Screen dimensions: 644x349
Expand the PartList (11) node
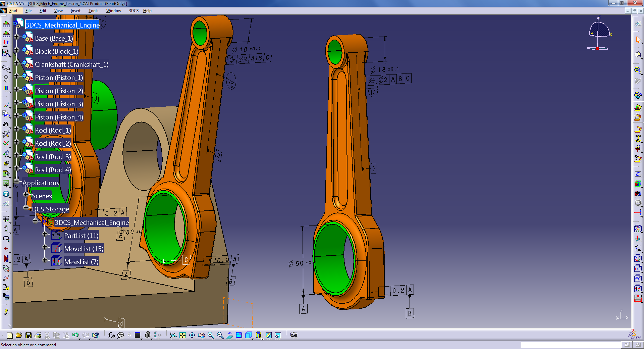tap(44, 234)
